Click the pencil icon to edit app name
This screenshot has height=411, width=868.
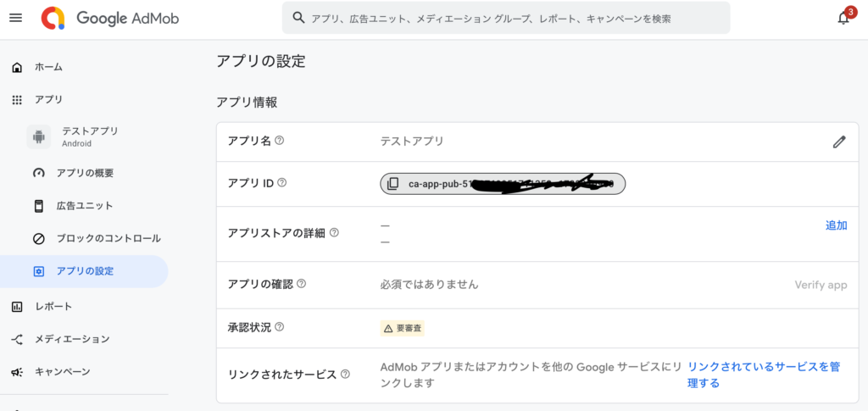(839, 142)
